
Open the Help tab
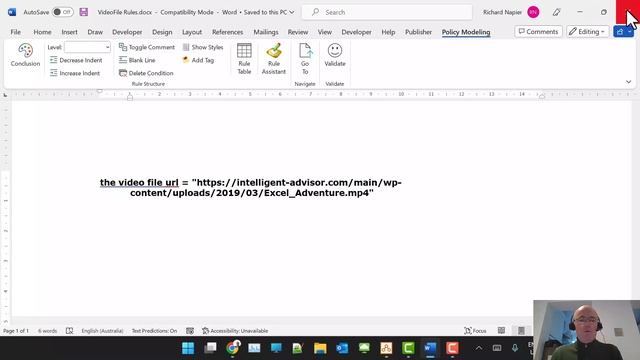point(388,32)
